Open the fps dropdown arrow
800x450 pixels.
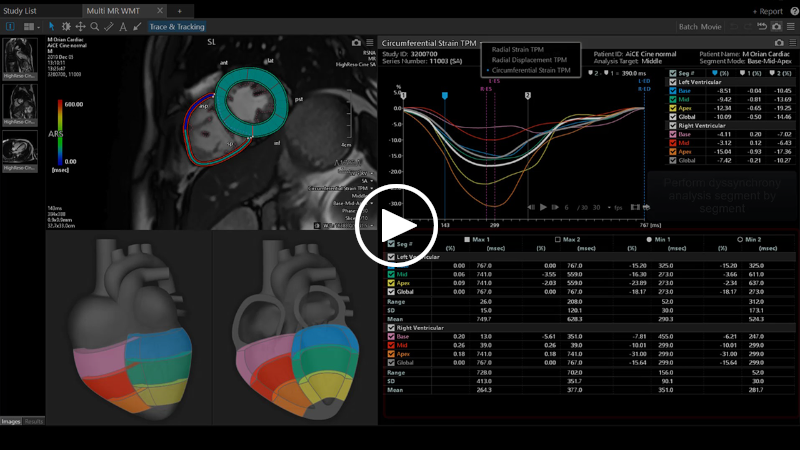tap(609, 208)
